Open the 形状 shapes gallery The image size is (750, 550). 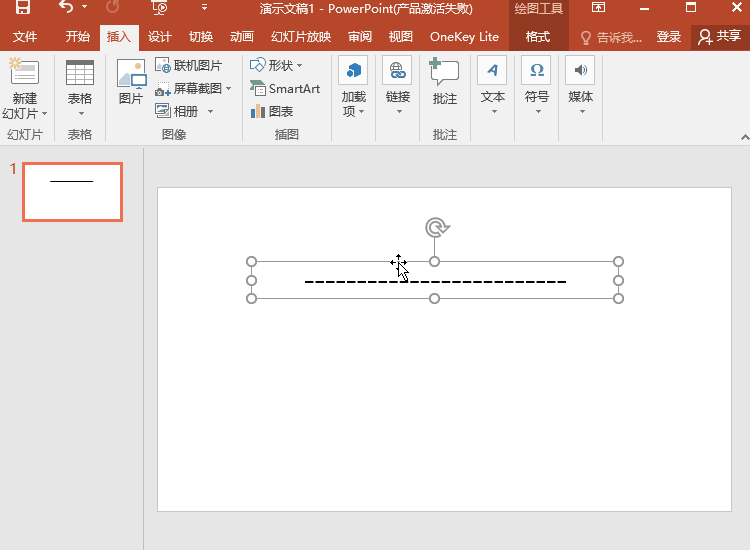point(276,66)
